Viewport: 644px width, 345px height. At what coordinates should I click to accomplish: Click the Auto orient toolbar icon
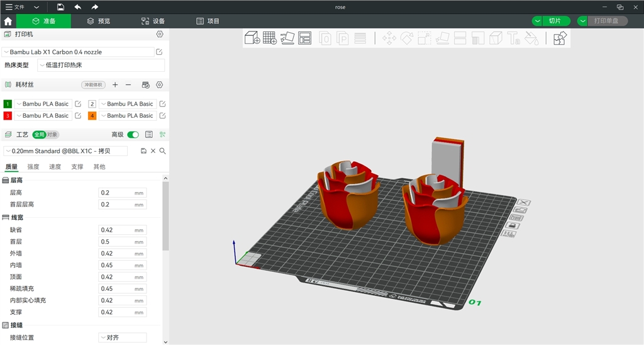click(x=287, y=38)
